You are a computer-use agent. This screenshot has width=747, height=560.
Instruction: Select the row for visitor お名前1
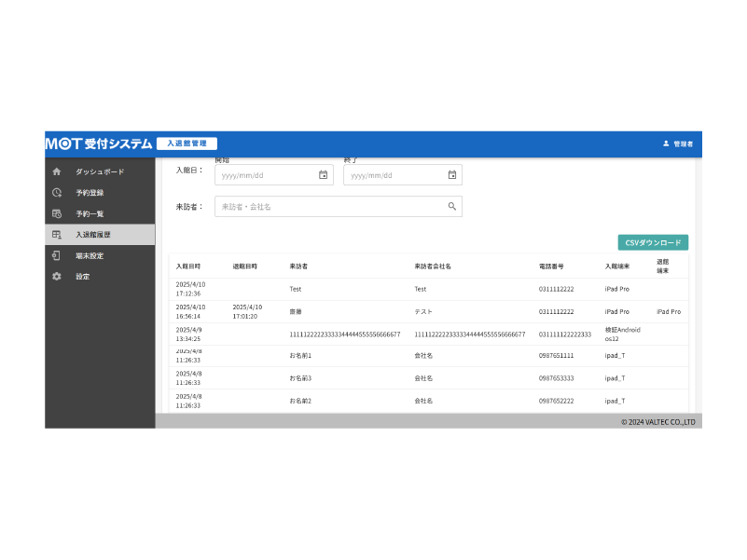coord(300,356)
